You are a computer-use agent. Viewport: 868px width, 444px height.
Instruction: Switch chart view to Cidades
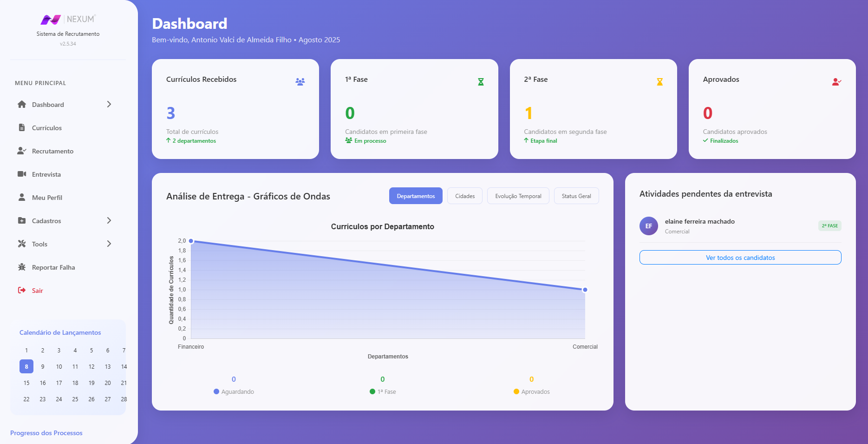click(x=464, y=196)
